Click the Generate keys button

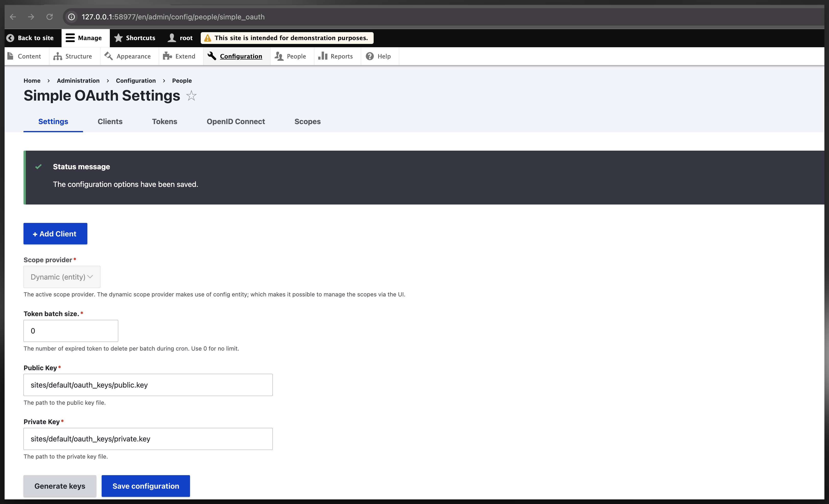60,486
